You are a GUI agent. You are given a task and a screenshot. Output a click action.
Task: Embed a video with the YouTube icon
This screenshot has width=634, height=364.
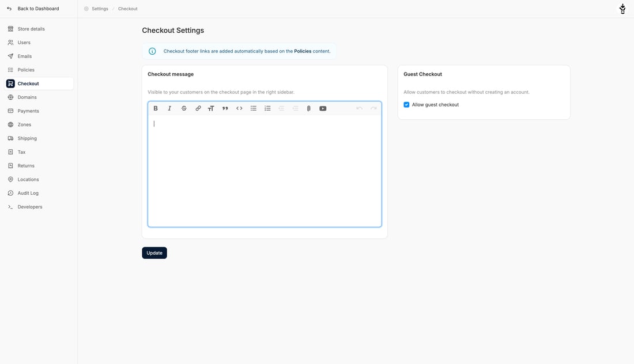(x=323, y=108)
